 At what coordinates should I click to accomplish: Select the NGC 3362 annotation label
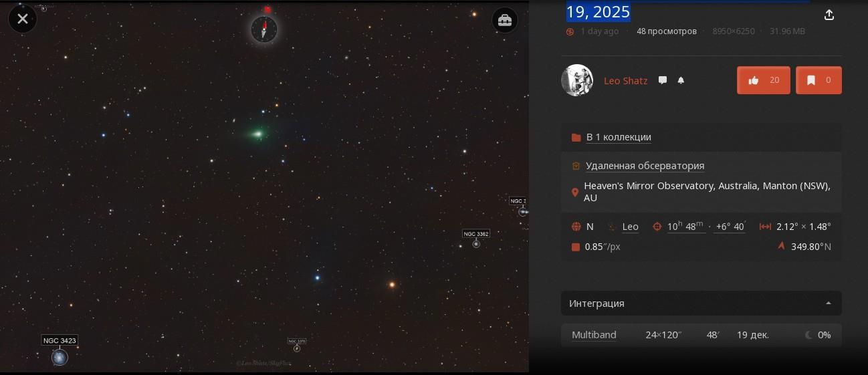(x=476, y=234)
